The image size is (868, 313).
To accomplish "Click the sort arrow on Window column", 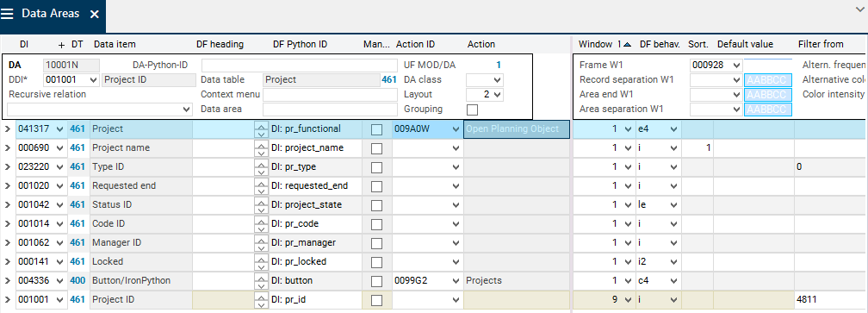I will 627,44.
